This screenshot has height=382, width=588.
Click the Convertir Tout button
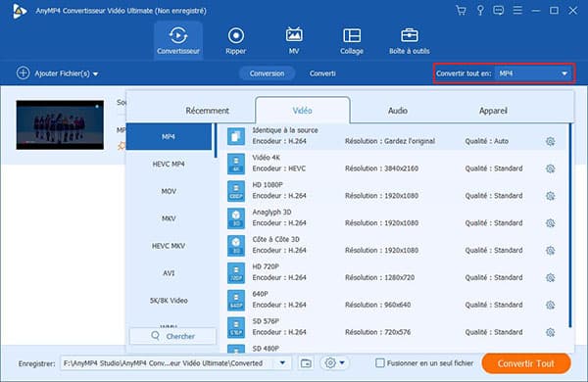click(x=526, y=363)
